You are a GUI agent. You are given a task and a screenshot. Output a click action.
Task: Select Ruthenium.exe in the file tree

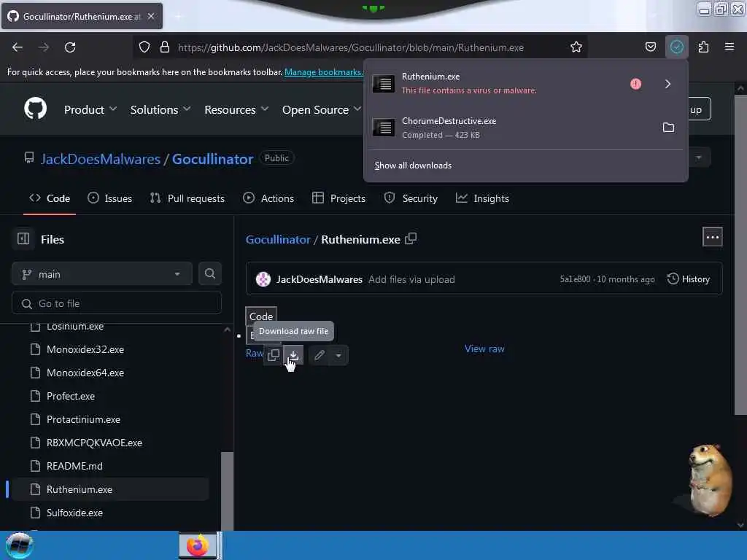coord(109,489)
